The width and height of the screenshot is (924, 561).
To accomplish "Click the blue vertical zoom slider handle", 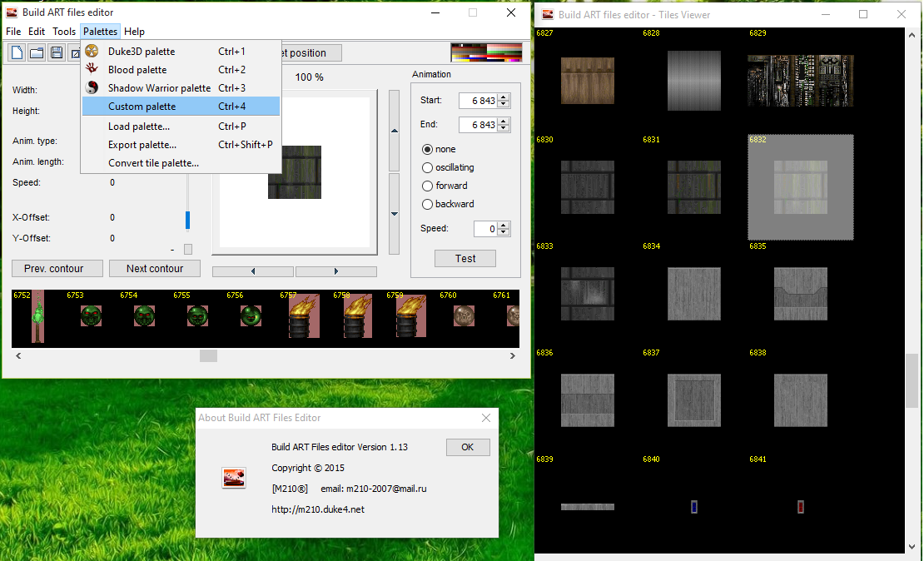I will click(x=188, y=220).
